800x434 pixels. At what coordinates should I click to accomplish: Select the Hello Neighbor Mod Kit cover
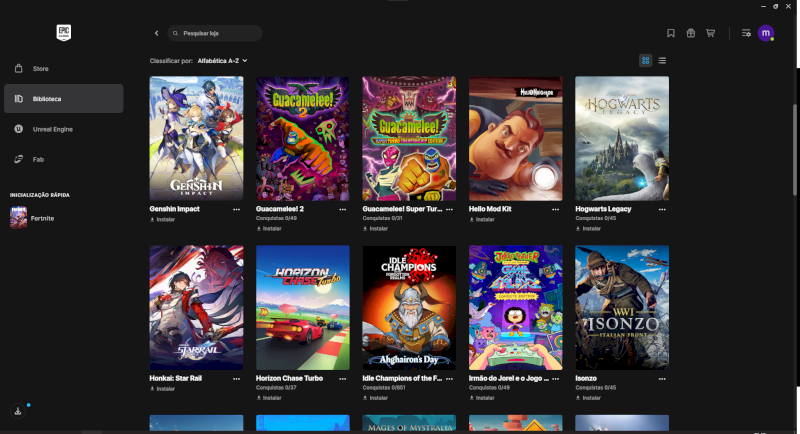[x=516, y=138]
